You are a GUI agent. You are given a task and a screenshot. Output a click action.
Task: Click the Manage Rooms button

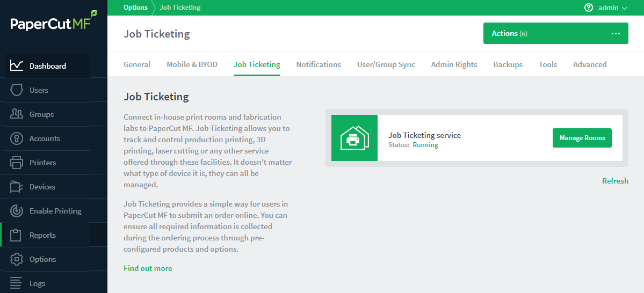582,138
